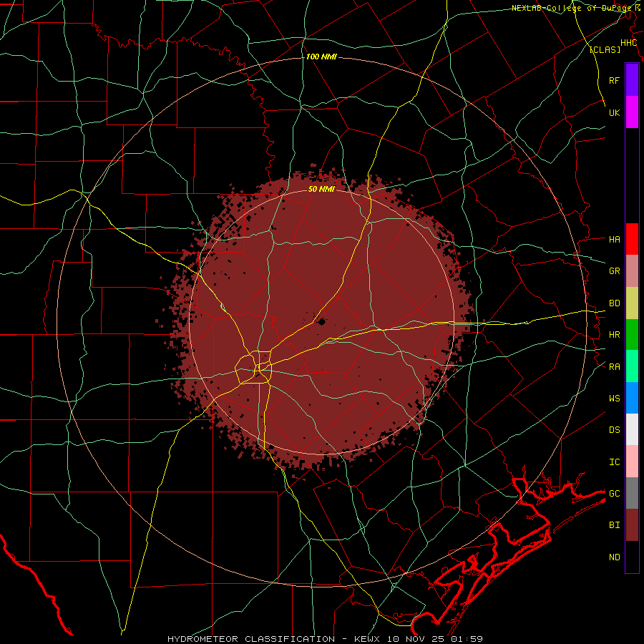Viewport: 644px width, 644px height.
Task: Click the HA legend label
Action: coord(614,239)
